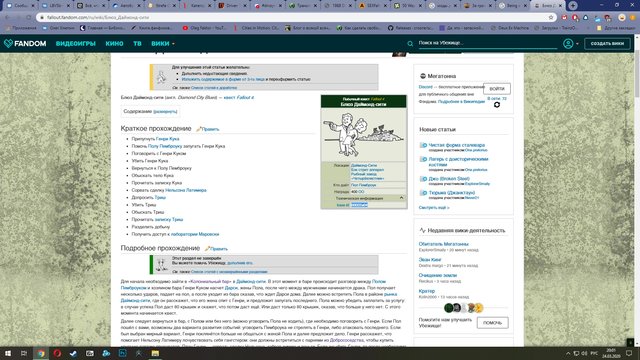Viewport: 640px width, 360px height.
Task: Click the search magnifier icon in Fandom header
Action: 410,44
